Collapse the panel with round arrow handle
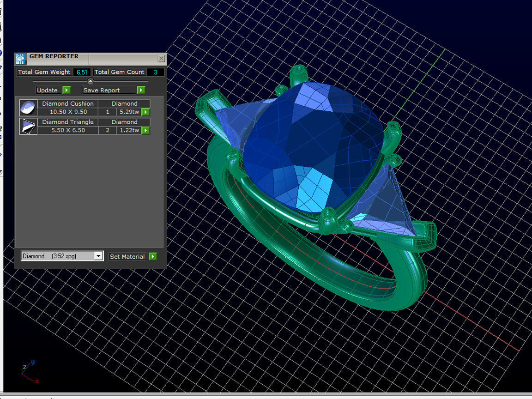 pyautogui.click(x=90, y=81)
